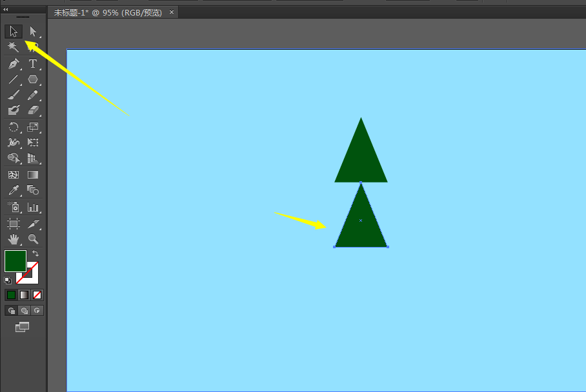586x392 pixels.
Task: Select the Zoom magnifier tool
Action: pyautogui.click(x=33, y=239)
